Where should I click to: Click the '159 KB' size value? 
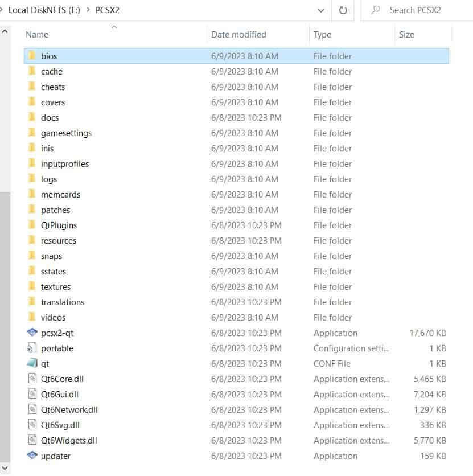433,456
